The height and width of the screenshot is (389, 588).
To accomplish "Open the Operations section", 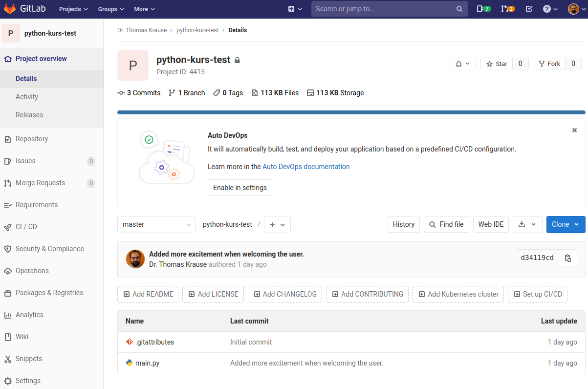I will [x=51, y=271].
